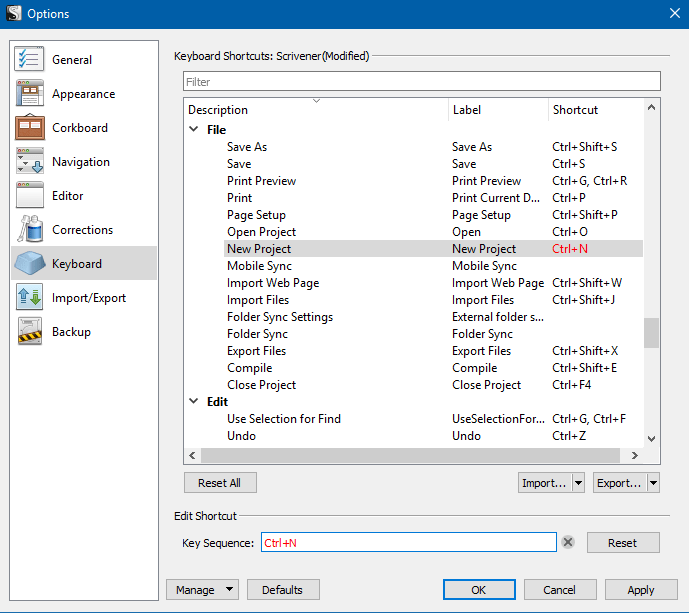Click the Label column header

coord(498,109)
